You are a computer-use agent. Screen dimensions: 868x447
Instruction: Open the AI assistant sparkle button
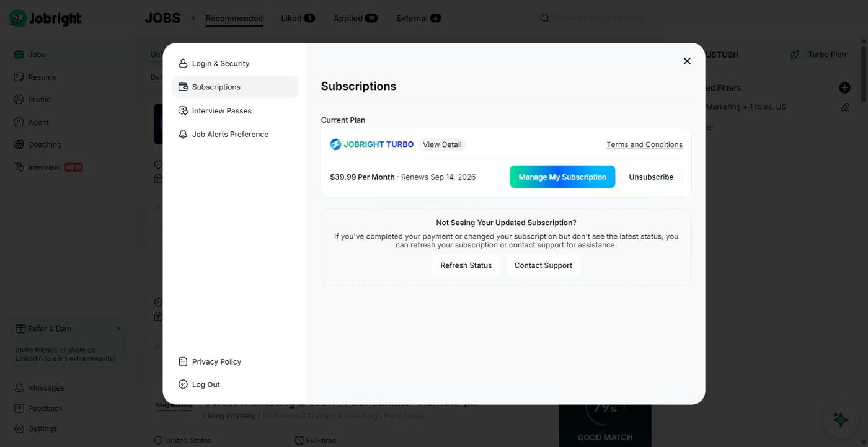tap(841, 420)
